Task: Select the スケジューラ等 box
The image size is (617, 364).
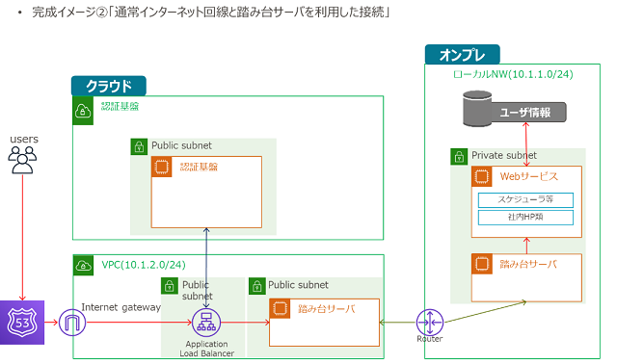Action: [x=525, y=199]
